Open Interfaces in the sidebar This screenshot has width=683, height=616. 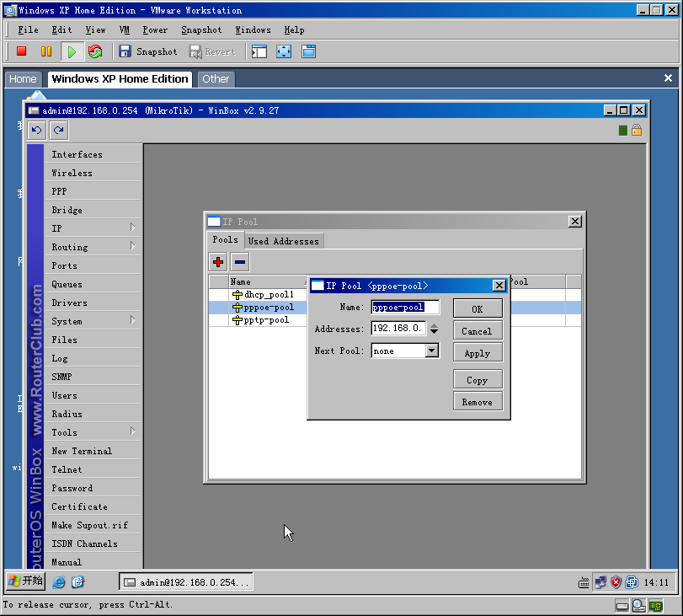93,154
